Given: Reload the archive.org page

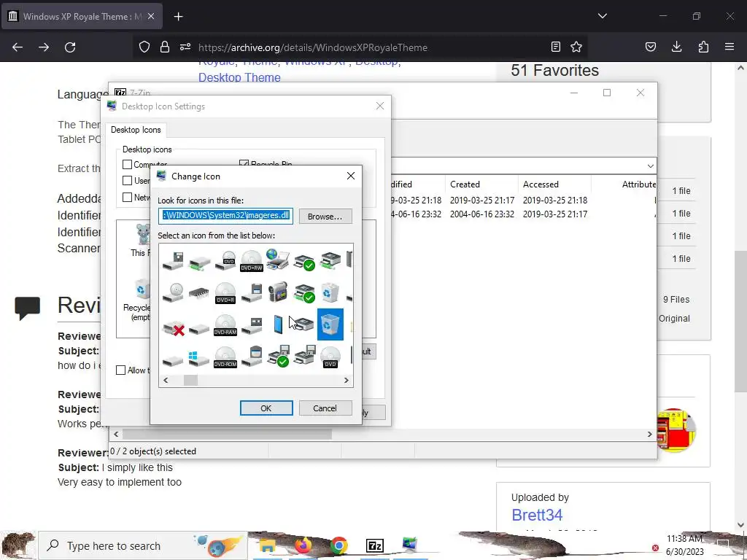Looking at the screenshot, I should pos(70,47).
